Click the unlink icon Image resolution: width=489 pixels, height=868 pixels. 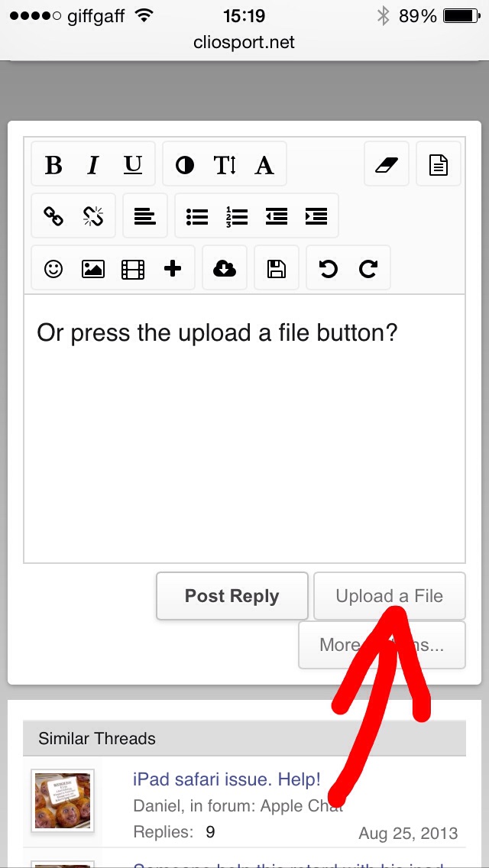coord(93,216)
